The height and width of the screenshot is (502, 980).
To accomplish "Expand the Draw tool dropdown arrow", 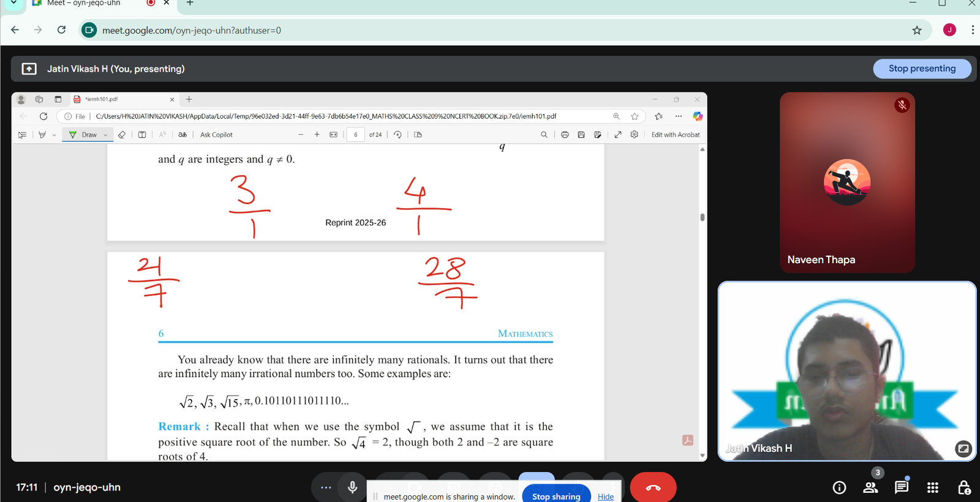I will 105,135.
